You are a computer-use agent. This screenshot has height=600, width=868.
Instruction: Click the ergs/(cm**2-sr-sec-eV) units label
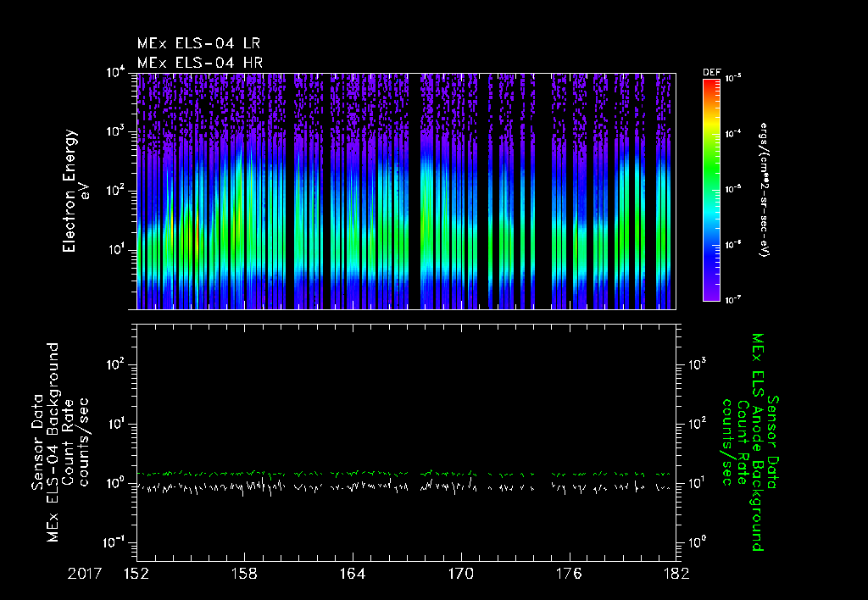pos(764,191)
